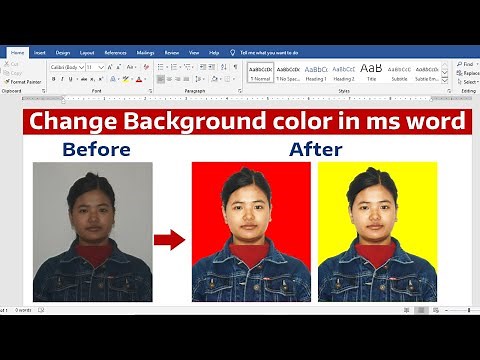
Task: Decrease font size with the Shrink Font icon
Action: pyautogui.click(x=119, y=67)
